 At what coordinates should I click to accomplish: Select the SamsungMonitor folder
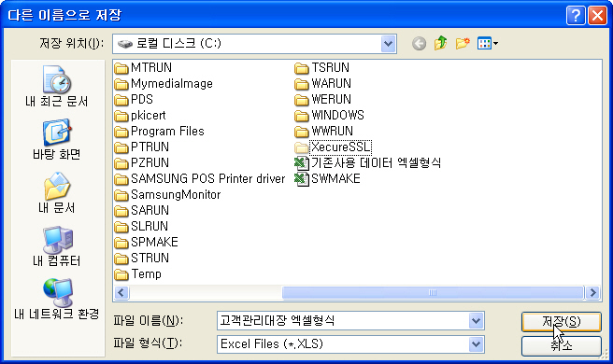(x=167, y=195)
